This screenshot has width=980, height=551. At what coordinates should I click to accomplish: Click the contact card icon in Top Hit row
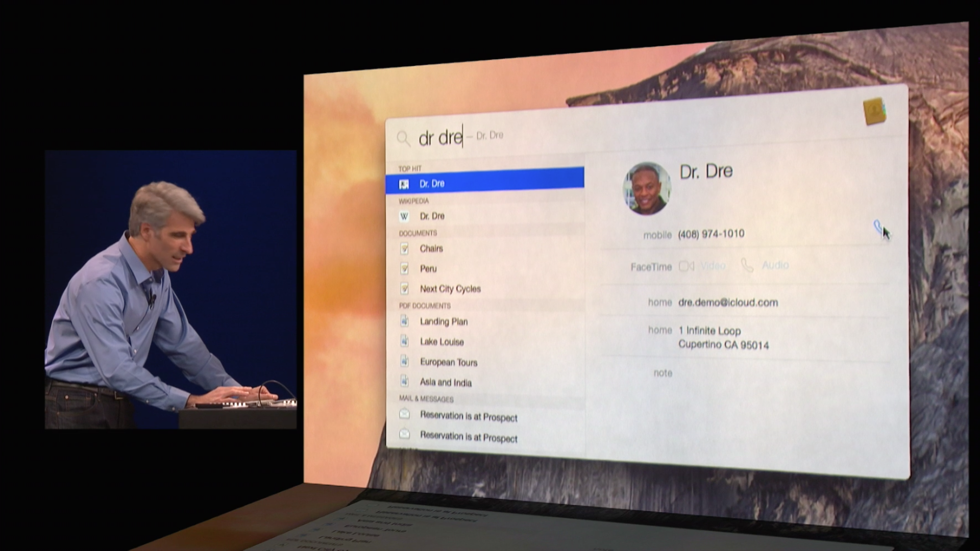(404, 184)
